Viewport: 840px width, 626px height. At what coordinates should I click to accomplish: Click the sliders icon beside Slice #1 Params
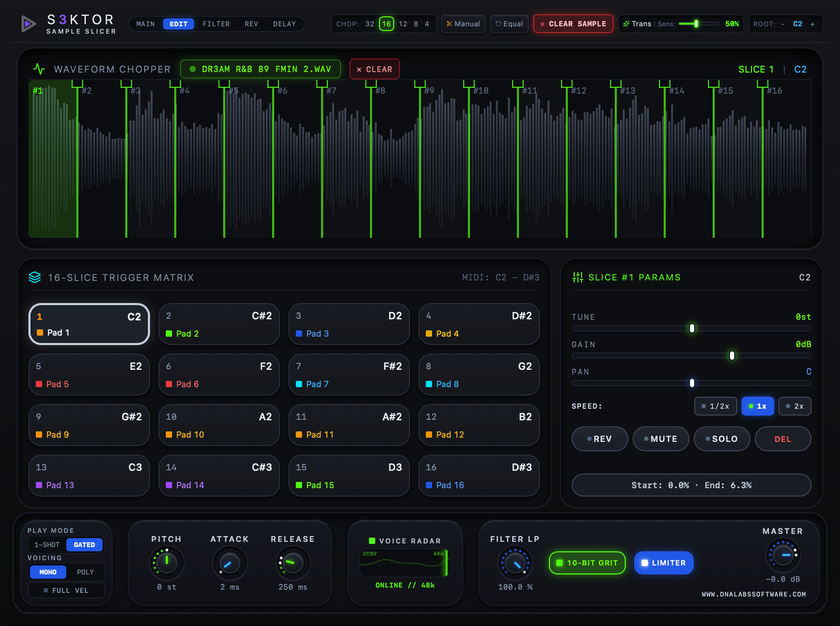tap(578, 277)
